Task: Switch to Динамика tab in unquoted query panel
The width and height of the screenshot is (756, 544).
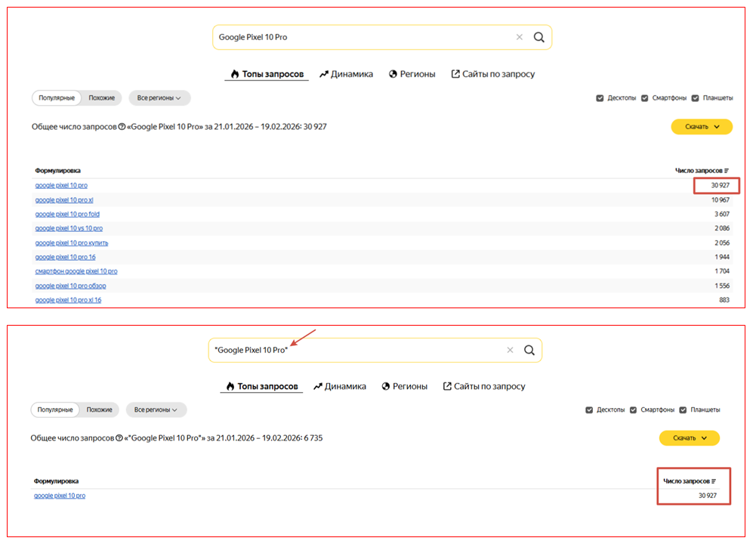Action: 346,74
